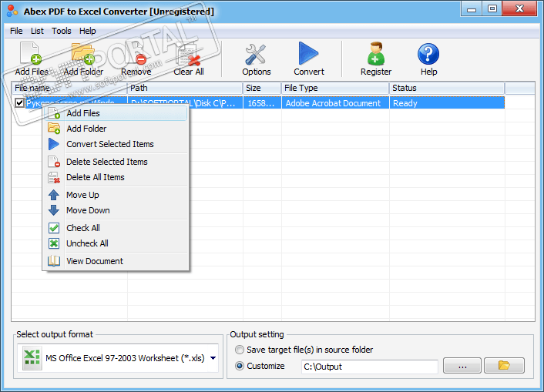Choose Add Files in context menu

(x=116, y=113)
